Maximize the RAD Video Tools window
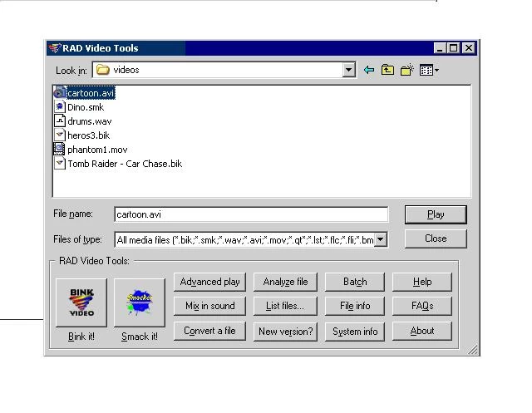This screenshot has width=532, height=413. pos(453,48)
